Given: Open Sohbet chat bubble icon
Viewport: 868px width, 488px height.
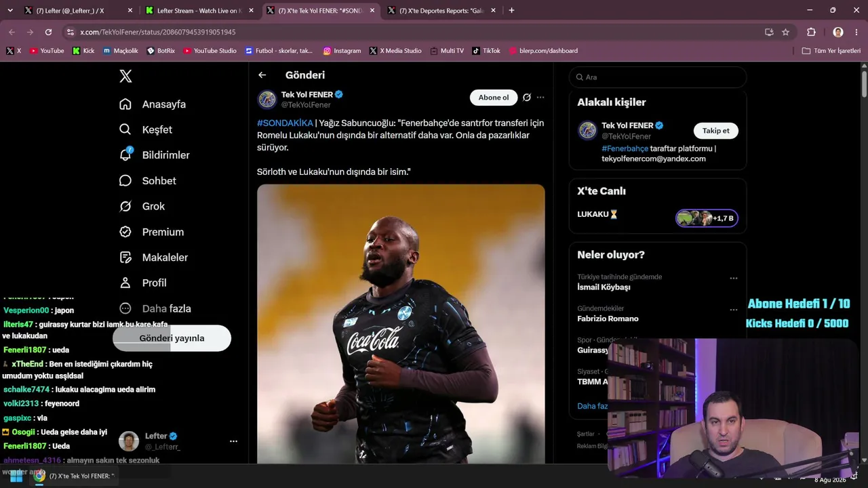Looking at the screenshot, I should tap(125, 181).
